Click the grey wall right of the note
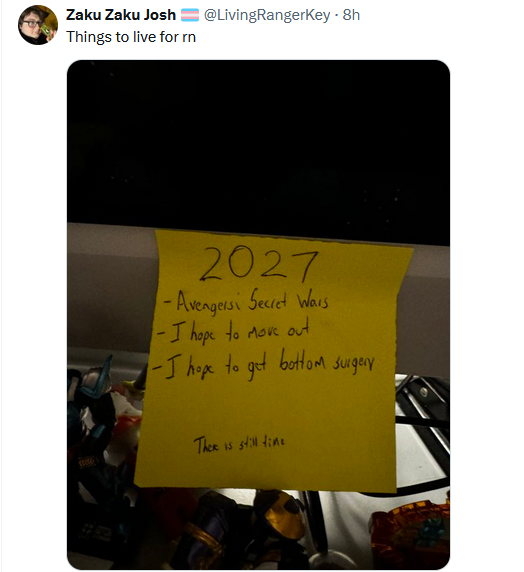Screen dimensions: 524x572 425,310
